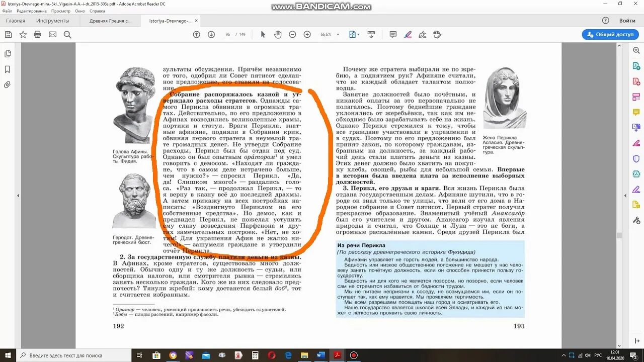The image size is (644, 362).
Task: Open Microsoft Word from the taskbar
Action: (320, 355)
